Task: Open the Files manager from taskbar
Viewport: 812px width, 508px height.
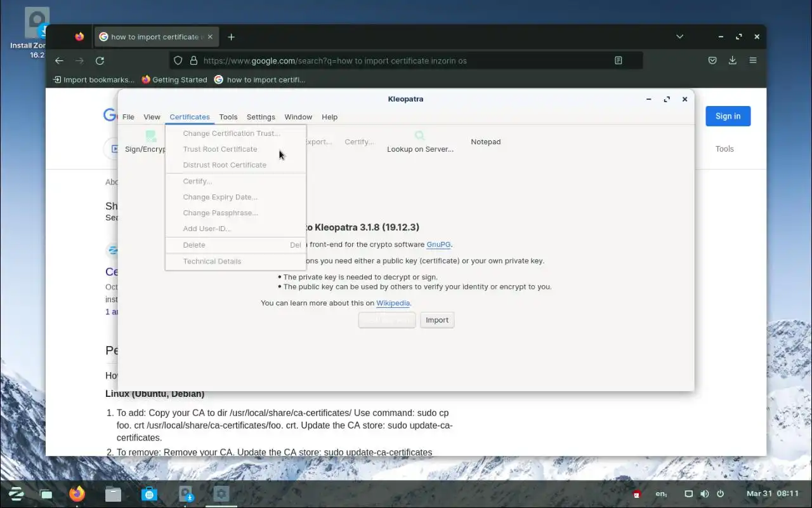Action: pos(113,493)
